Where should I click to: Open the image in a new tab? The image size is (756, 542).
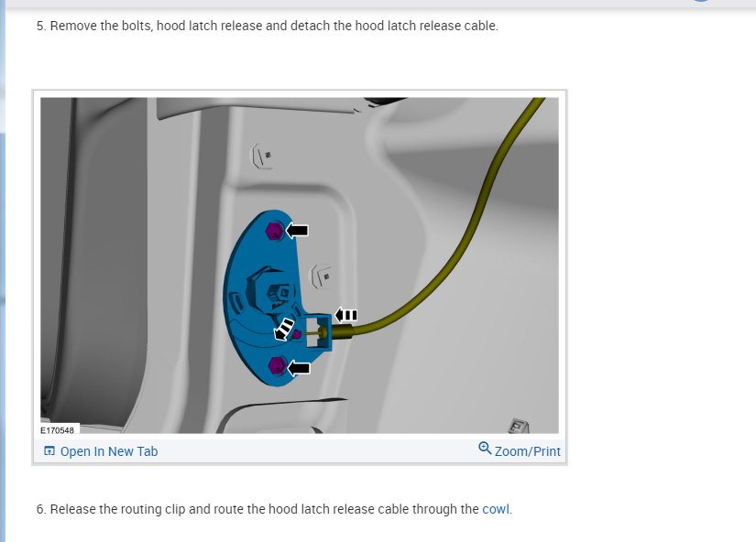pos(109,451)
